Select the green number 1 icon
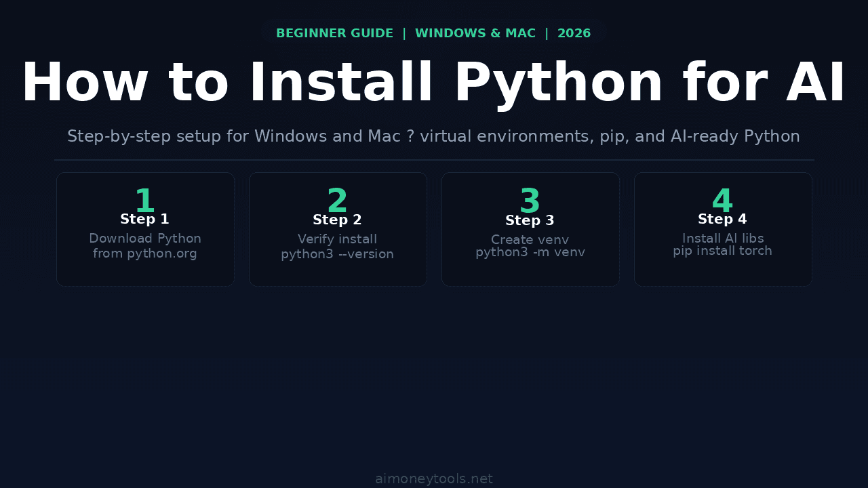This screenshot has height=488, width=868. click(x=144, y=200)
